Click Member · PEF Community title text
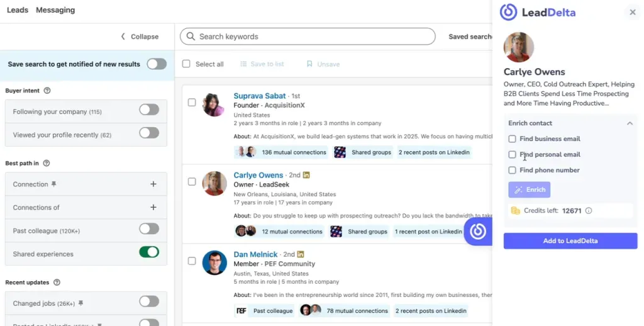 [x=274, y=264]
